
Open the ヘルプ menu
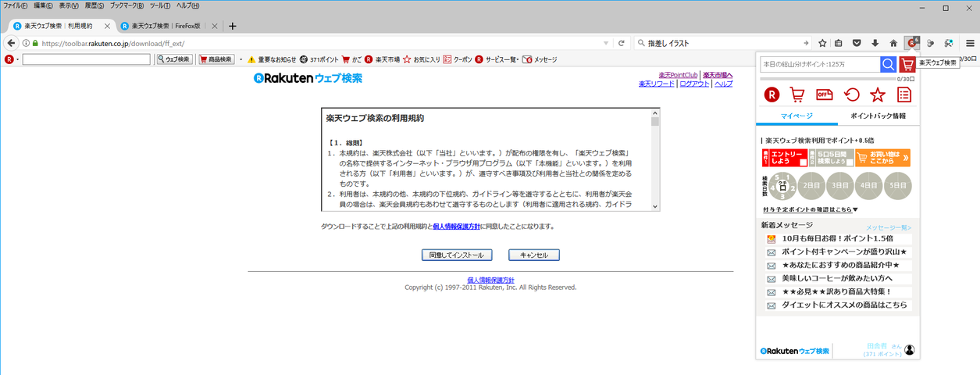click(188, 5)
